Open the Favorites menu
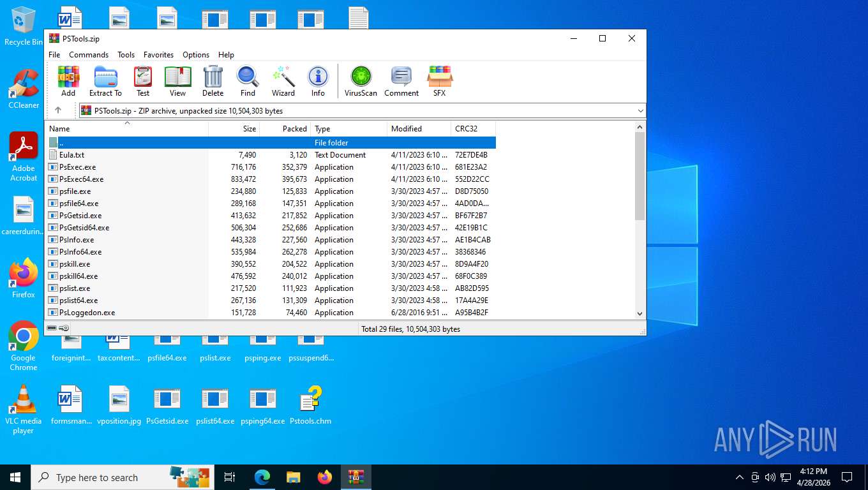The width and height of the screenshot is (868, 490). coord(158,55)
